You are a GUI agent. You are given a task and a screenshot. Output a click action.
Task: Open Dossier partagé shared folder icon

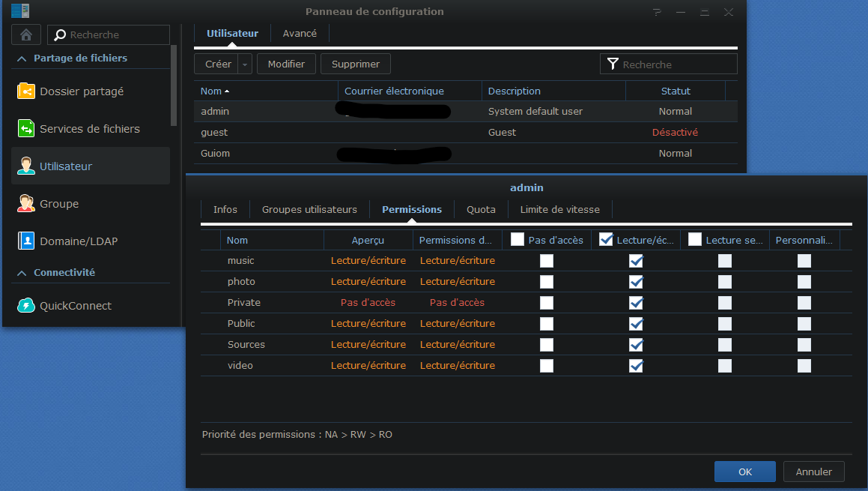(x=26, y=91)
